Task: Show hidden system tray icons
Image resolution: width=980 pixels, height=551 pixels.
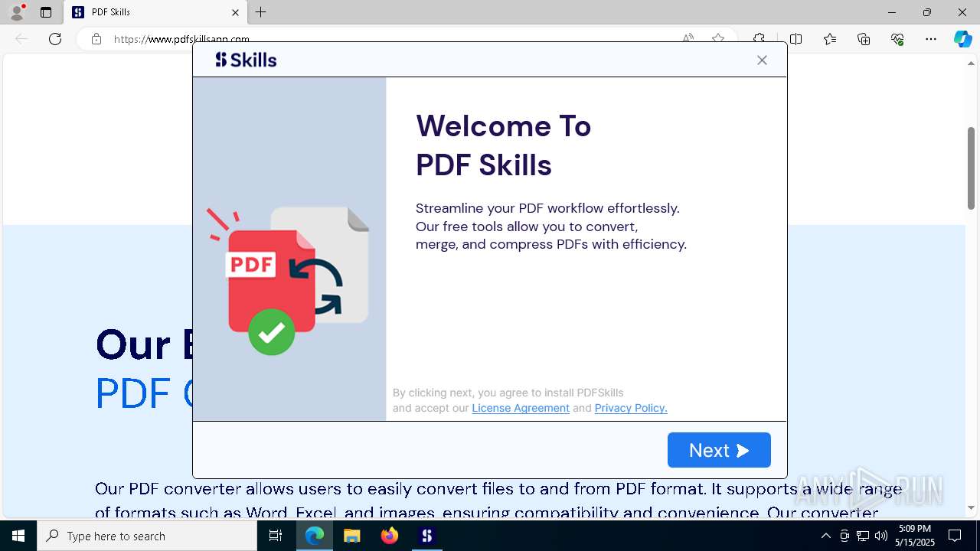Action: tap(825, 536)
